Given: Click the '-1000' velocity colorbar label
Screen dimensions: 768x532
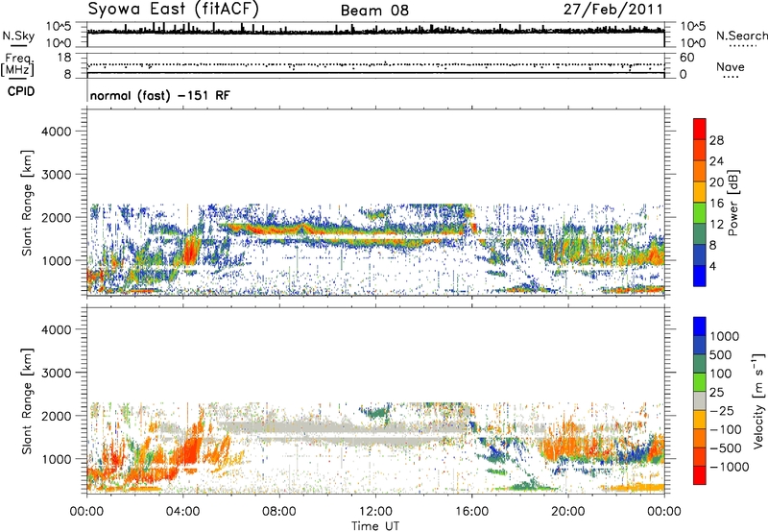Looking at the screenshot, I should coord(729,467).
